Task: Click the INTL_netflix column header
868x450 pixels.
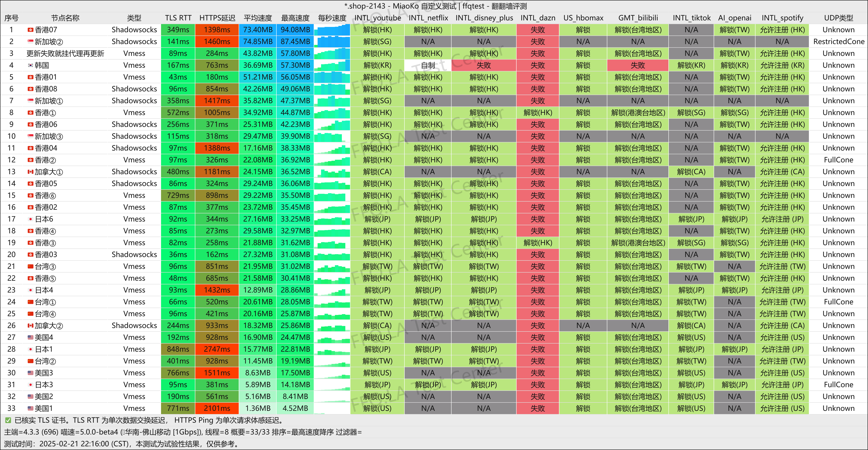Action: [428, 18]
